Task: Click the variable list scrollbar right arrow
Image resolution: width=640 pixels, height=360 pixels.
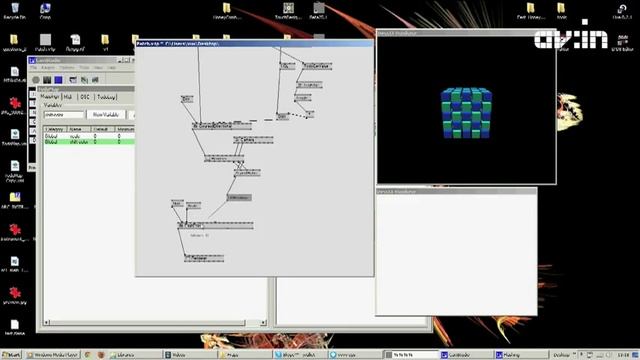Action: (263, 322)
